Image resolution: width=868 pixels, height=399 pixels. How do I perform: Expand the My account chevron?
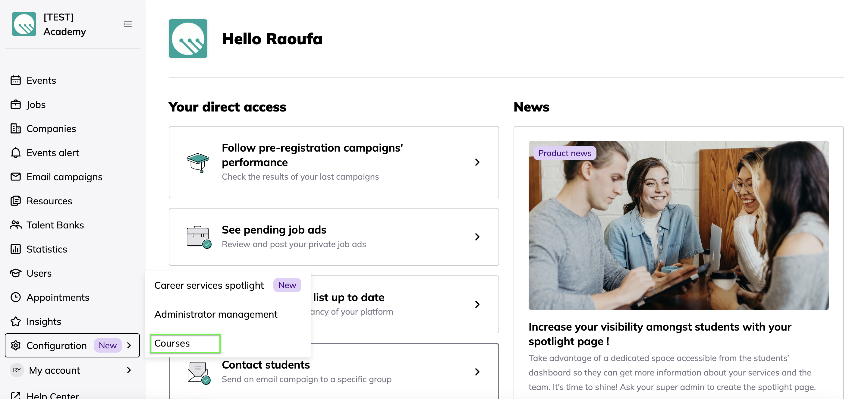click(x=129, y=370)
